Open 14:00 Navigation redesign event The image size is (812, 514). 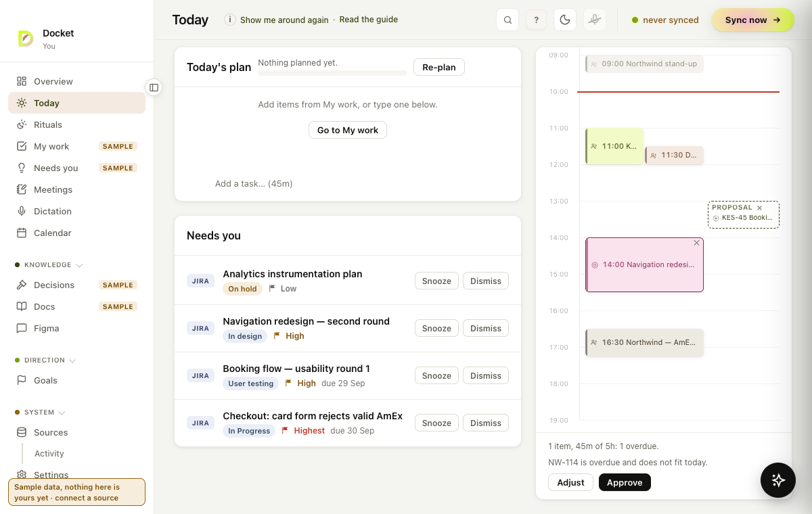coord(644,264)
